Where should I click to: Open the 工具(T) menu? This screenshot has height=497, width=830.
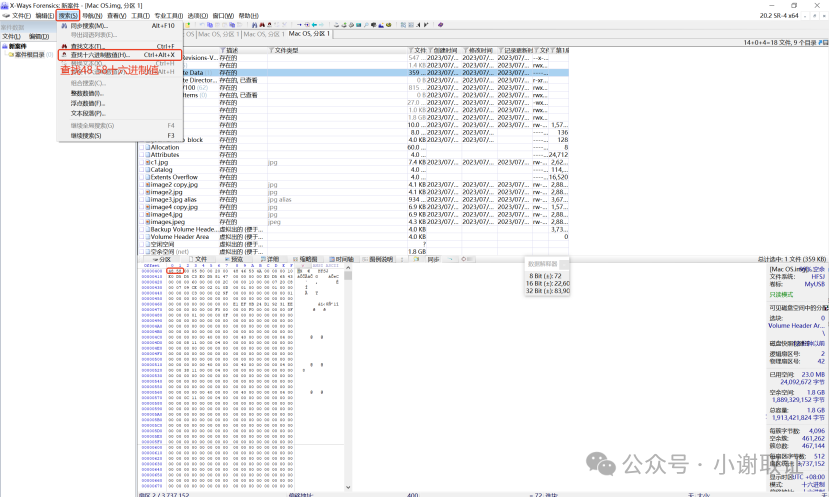coord(140,16)
